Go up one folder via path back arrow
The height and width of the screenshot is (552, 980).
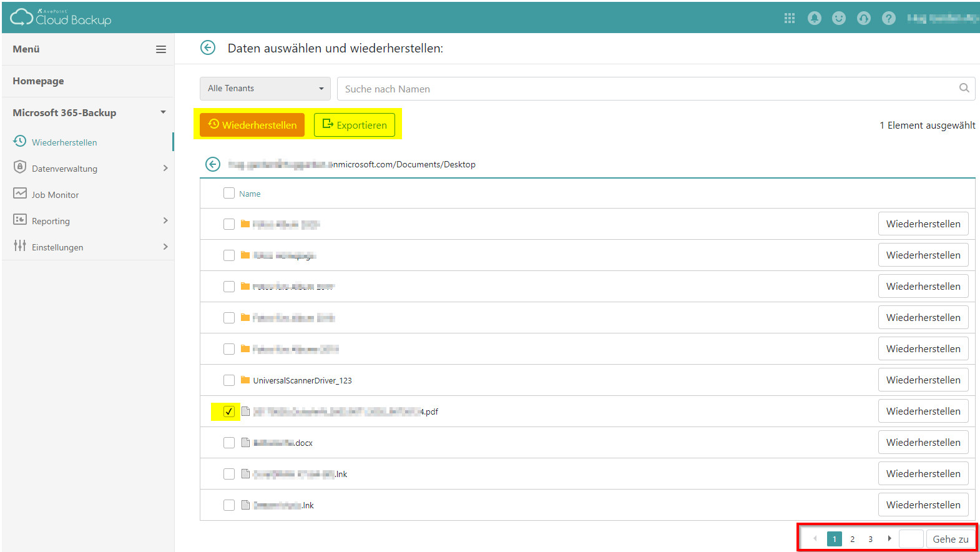[x=213, y=164]
